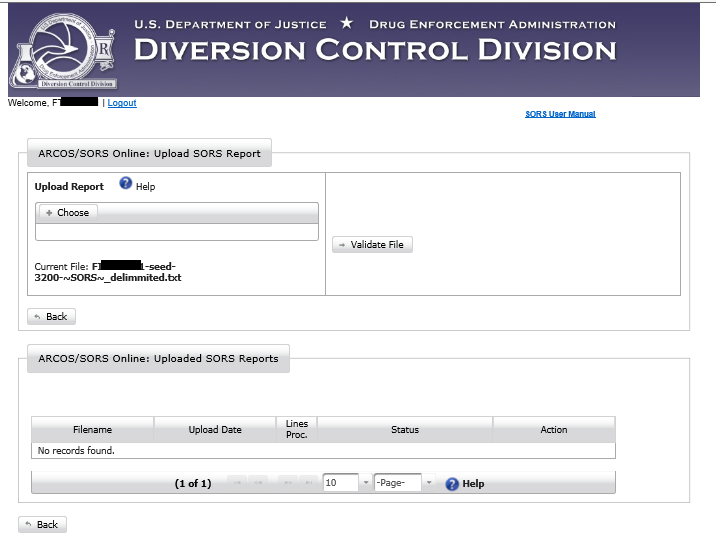Click the Logout link
This screenshot has height=547, width=716.
coord(122,103)
